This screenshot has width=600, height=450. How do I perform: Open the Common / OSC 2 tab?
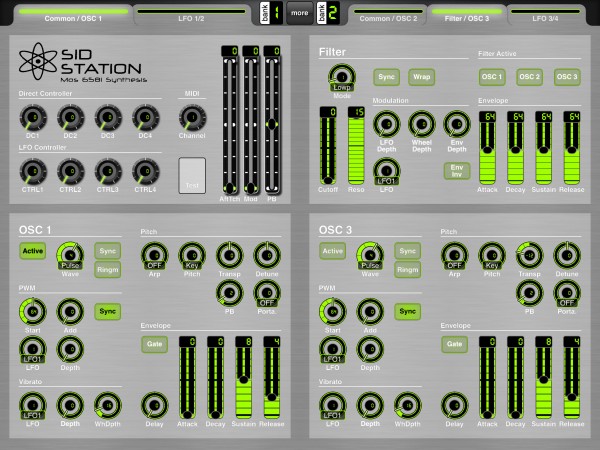point(388,16)
